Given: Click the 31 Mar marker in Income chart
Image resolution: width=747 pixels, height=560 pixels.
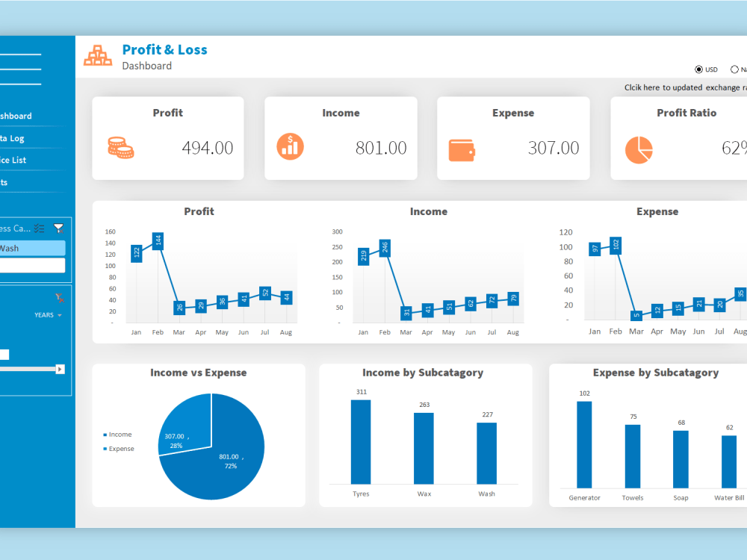Looking at the screenshot, I should point(406,313).
